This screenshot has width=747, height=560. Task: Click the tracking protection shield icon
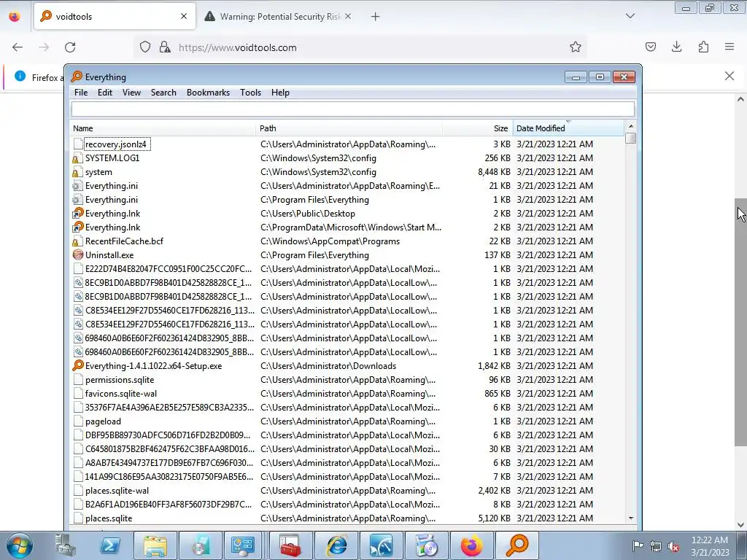145,47
